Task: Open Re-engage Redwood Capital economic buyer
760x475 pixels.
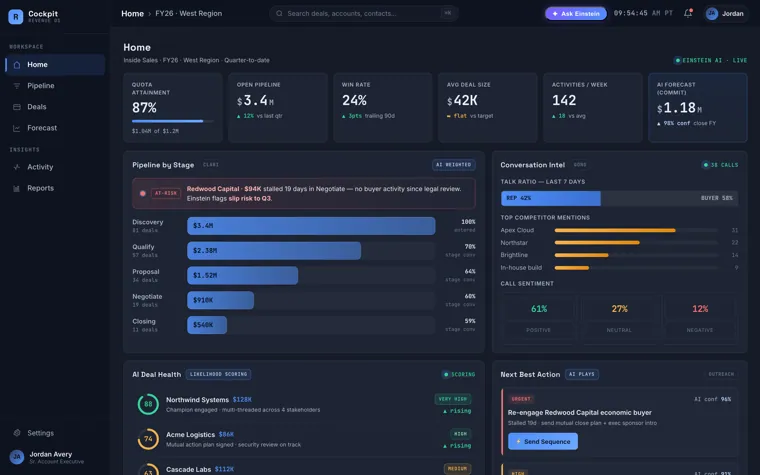Action: click(x=580, y=413)
